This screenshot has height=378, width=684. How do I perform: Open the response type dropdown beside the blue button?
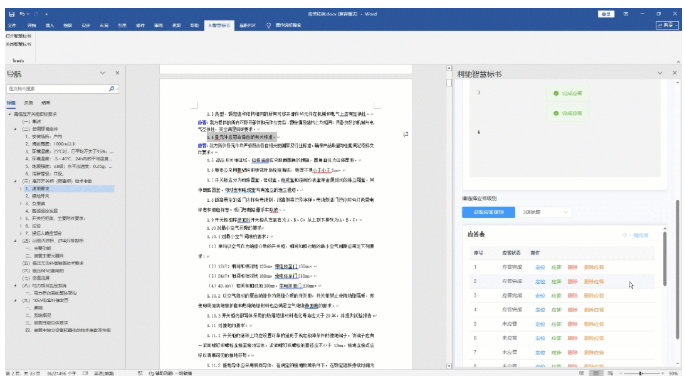[545, 212]
